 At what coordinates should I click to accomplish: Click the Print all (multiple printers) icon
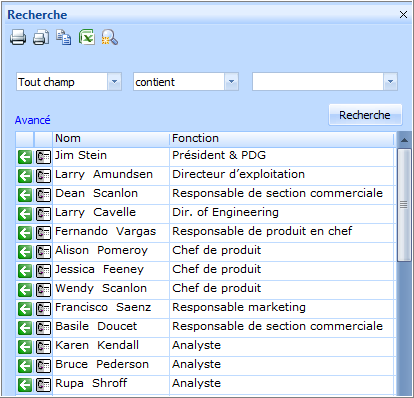pyautogui.click(x=41, y=37)
